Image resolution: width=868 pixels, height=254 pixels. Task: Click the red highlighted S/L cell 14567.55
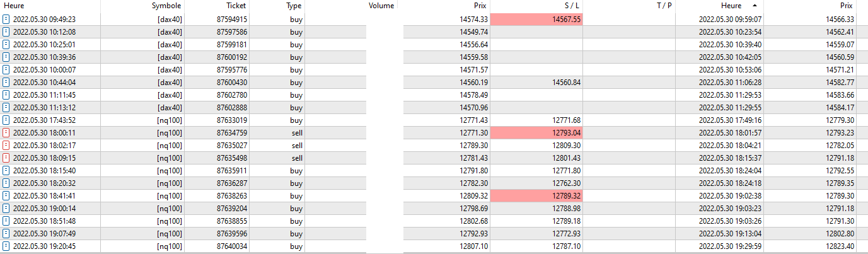tap(536, 20)
